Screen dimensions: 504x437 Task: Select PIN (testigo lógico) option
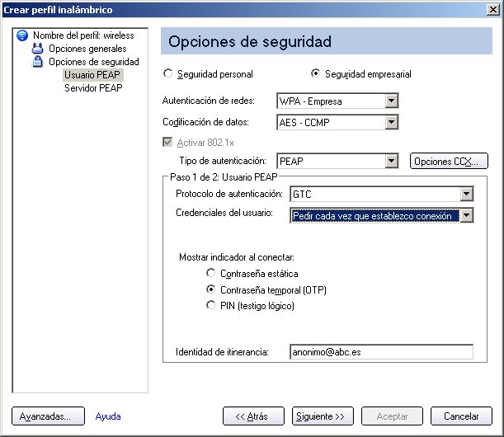(x=210, y=305)
